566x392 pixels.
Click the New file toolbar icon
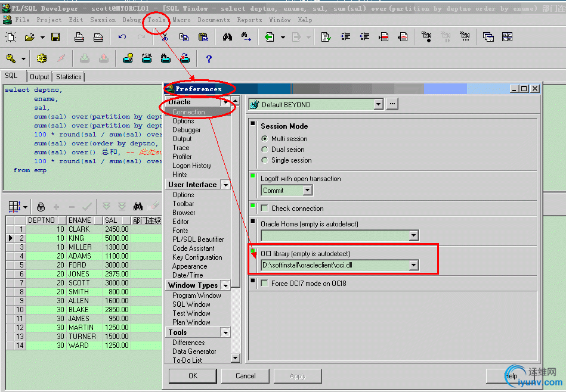11,37
